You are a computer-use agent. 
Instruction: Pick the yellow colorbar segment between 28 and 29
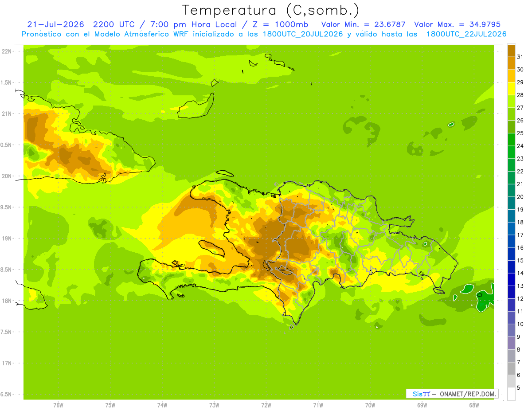click(511, 89)
